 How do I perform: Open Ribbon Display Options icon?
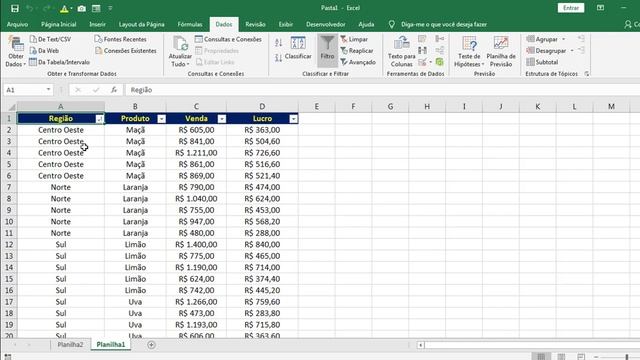click(600, 8)
